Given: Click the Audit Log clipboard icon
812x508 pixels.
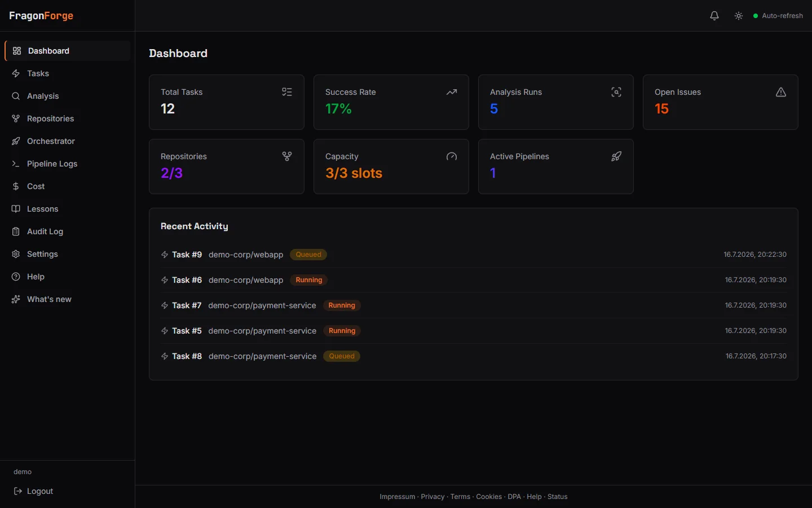Looking at the screenshot, I should tap(16, 231).
